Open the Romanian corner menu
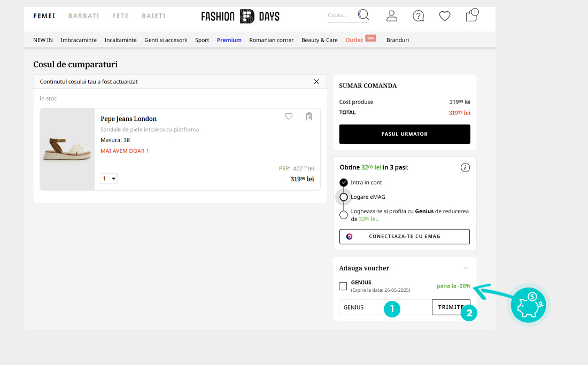Screen dimensions: 588x365 click(x=271, y=40)
